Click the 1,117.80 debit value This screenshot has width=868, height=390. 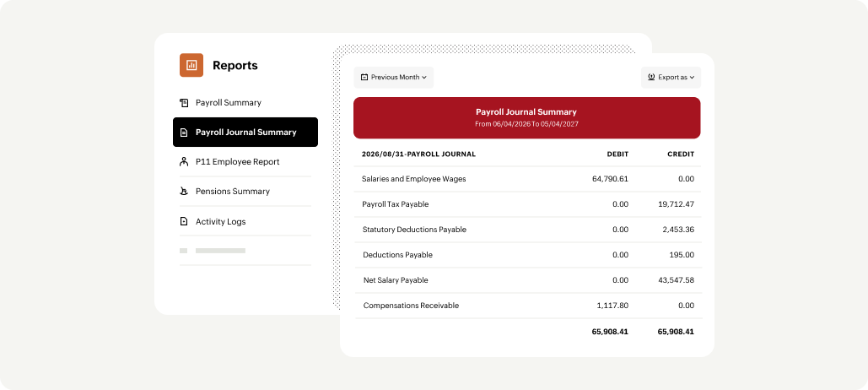(612, 306)
